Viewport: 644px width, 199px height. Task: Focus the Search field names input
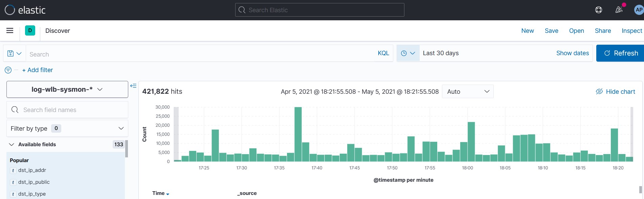pos(67,110)
